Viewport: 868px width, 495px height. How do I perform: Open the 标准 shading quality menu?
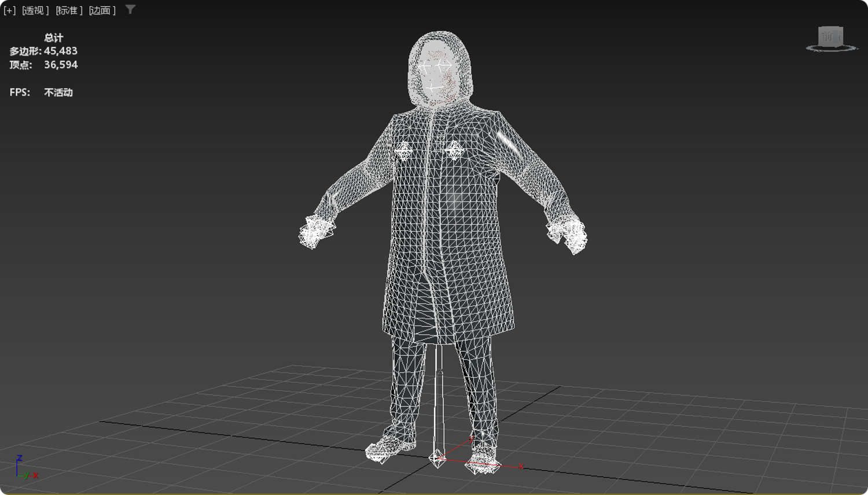pos(69,10)
